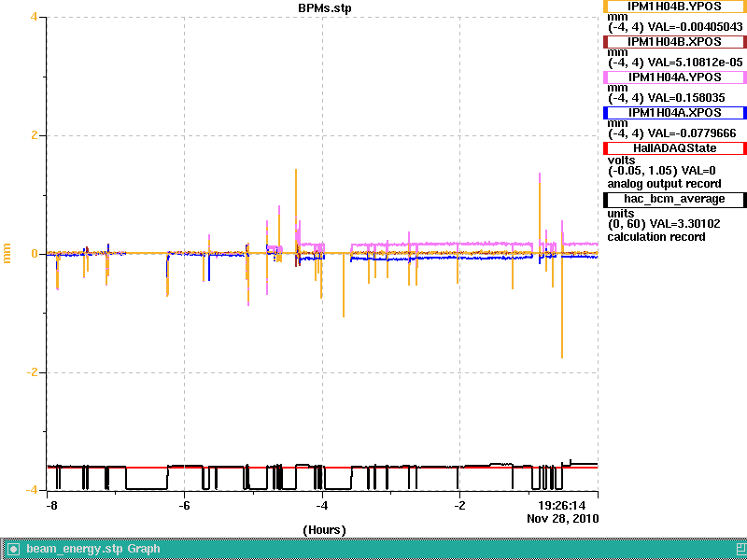Click the (-0.05, 1.05) VAL=0 readout
Screen dimensions: 747x560
662,171
